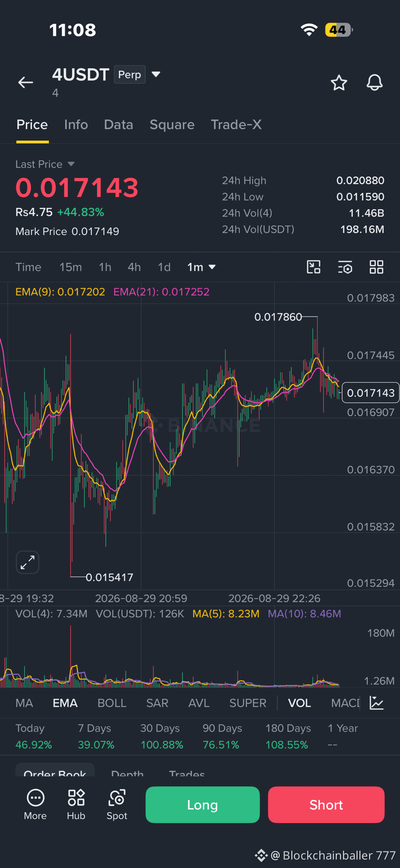Tap the Today 46.92% performance value
This screenshot has width=400, height=868.
coord(33,745)
